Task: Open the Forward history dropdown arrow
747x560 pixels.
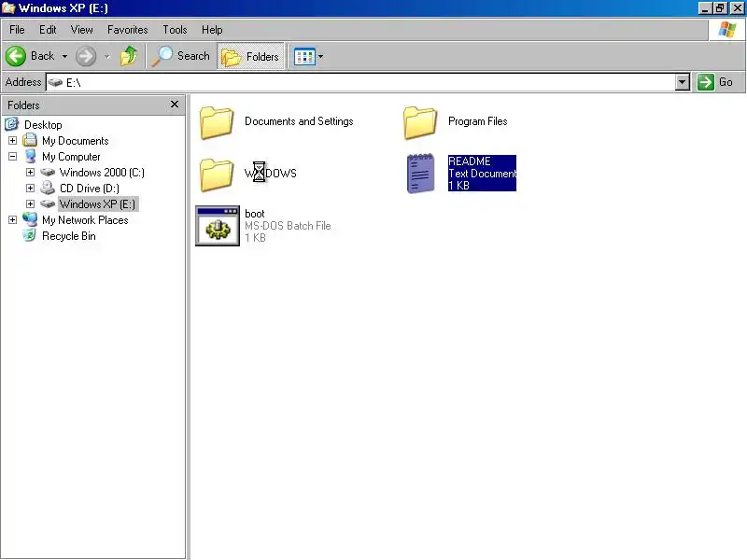Action: click(x=107, y=56)
